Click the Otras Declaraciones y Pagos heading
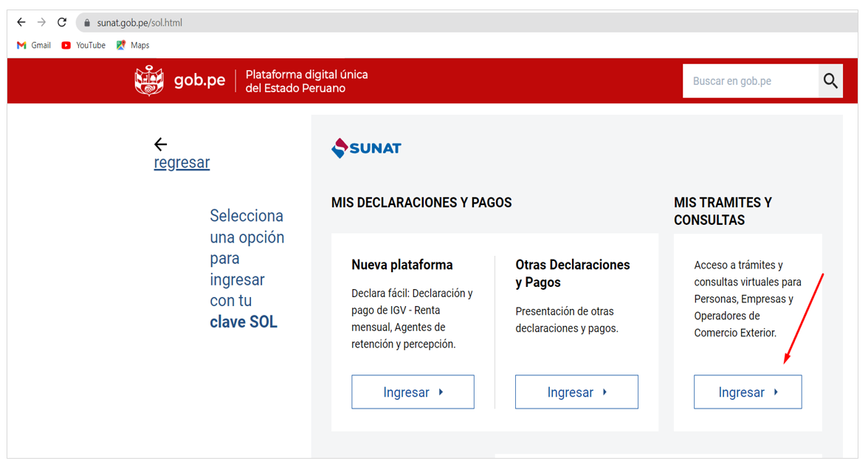 click(x=573, y=273)
